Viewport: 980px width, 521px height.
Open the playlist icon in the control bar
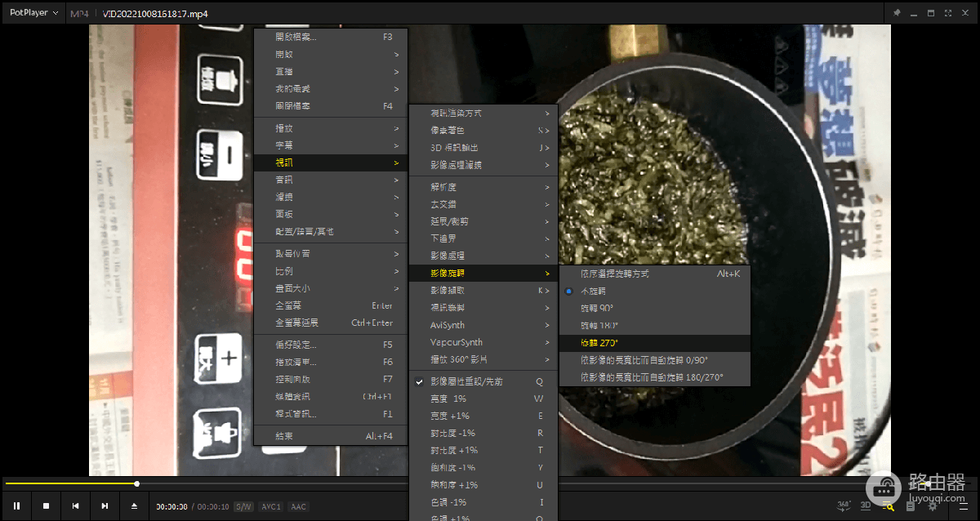(911, 506)
